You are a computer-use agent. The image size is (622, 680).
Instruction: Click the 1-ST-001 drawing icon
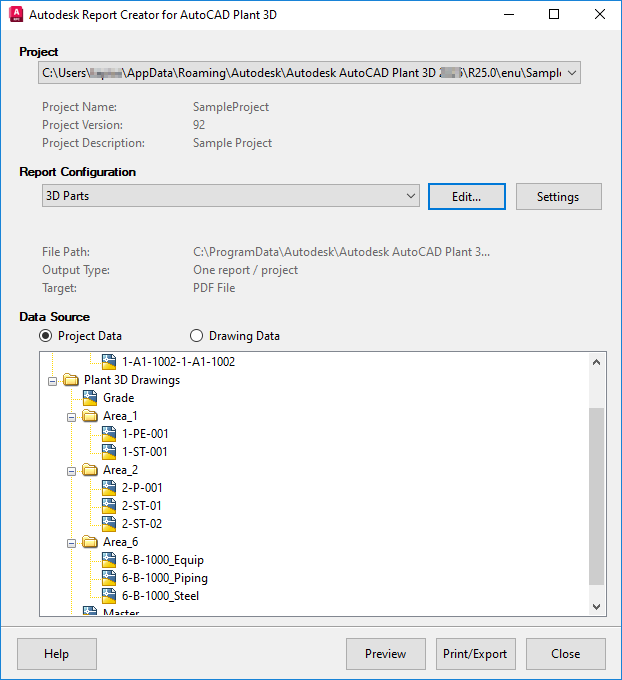click(x=109, y=452)
